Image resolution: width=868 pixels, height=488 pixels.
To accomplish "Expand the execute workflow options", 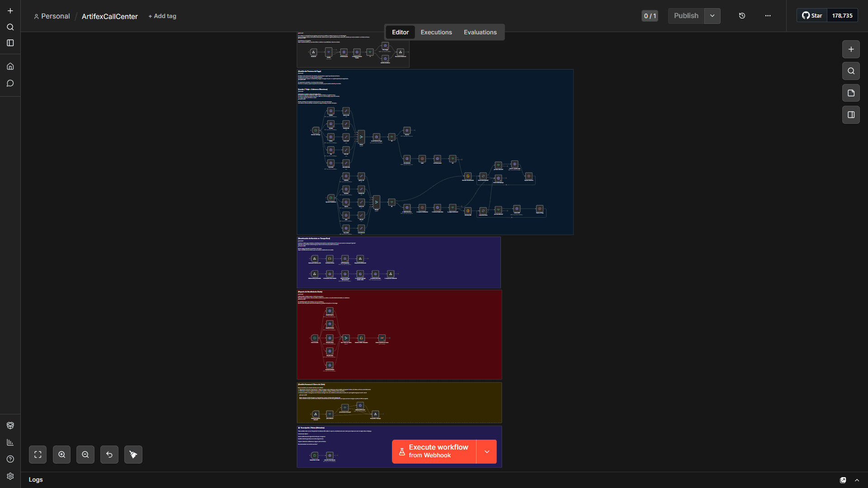I will 487,451.
